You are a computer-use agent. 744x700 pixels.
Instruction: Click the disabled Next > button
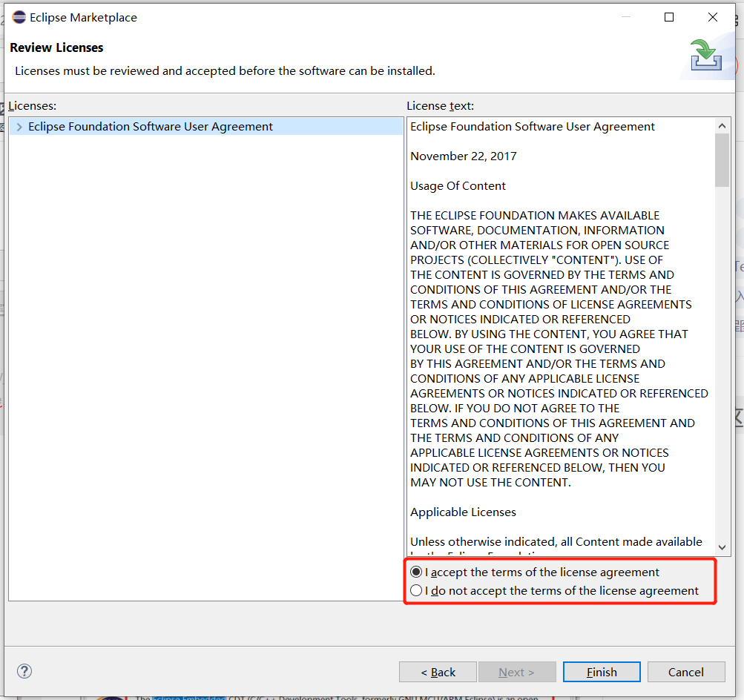tap(517, 672)
